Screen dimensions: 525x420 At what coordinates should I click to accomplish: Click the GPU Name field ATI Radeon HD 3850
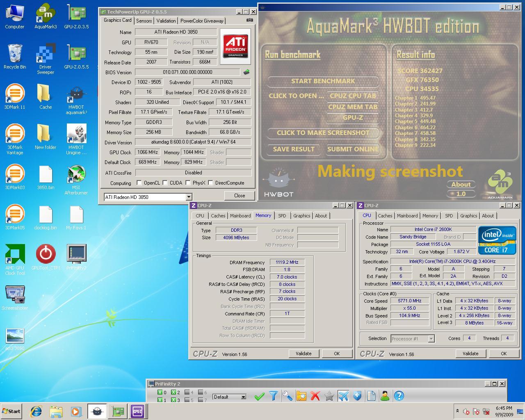pyautogui.click(x=176, y=32)
